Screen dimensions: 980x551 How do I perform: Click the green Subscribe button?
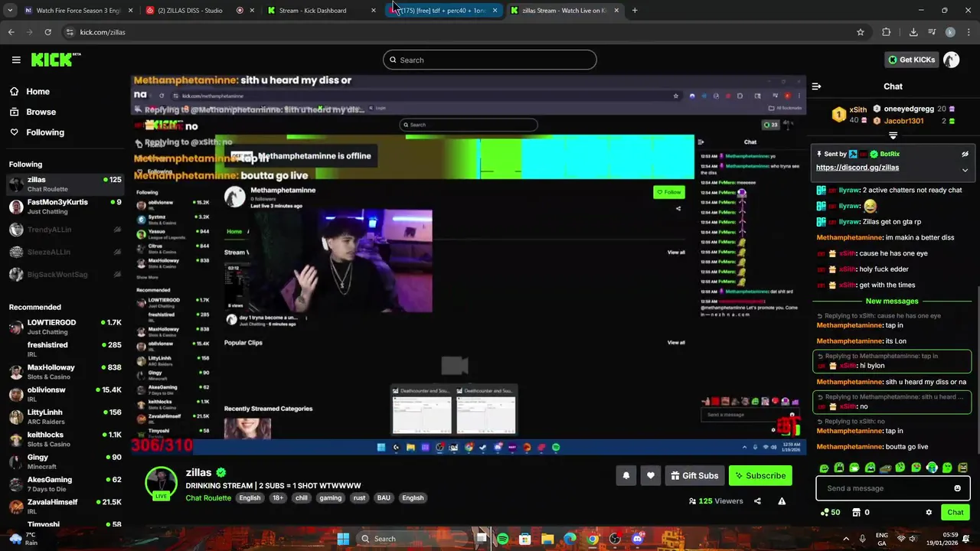pyautogui.click(x=760, y=476)
